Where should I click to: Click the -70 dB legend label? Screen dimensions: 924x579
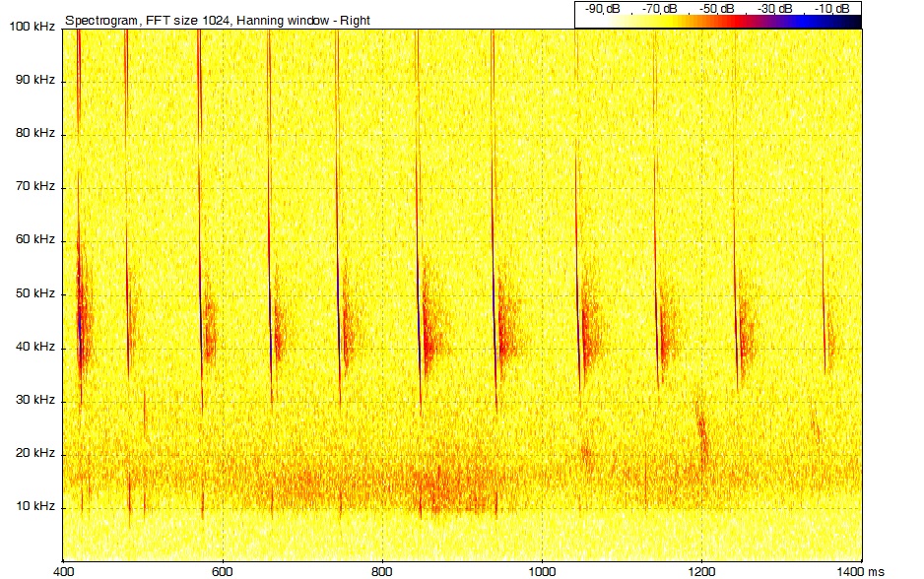pyautogui.click(x=659, y=9)
